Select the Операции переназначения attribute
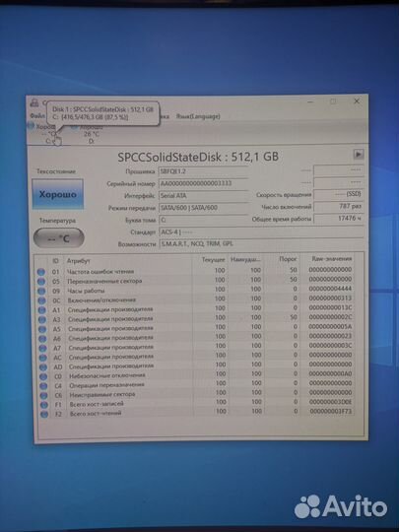 point(106,385)
